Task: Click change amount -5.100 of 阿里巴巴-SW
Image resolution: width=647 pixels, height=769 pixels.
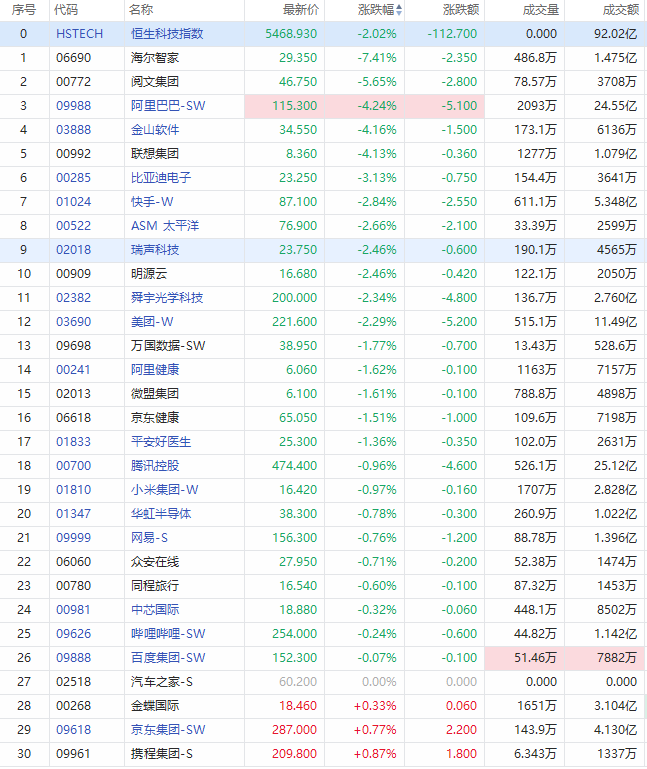Action: [459, 106]
